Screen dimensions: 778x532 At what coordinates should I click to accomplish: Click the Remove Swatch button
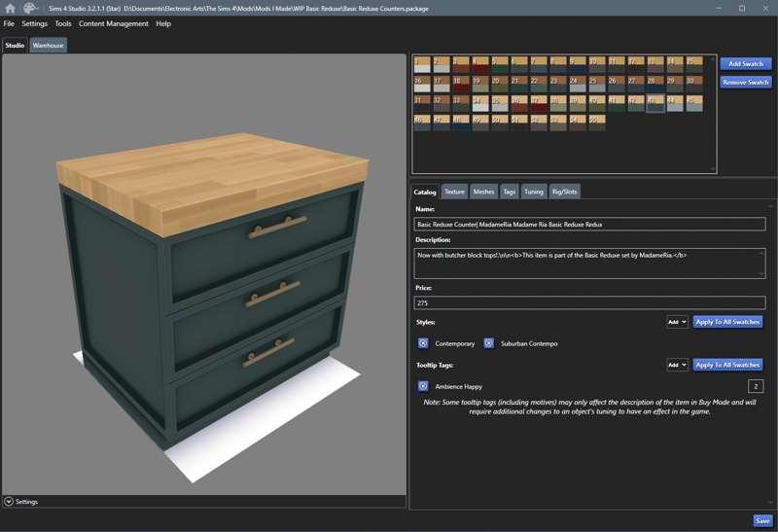point(746,82)
